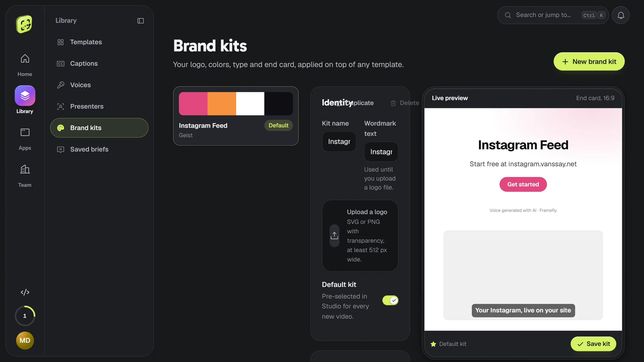Select the pink color swatch on the kit card
This screenshot has width=644, height=362.
[193, 104]
